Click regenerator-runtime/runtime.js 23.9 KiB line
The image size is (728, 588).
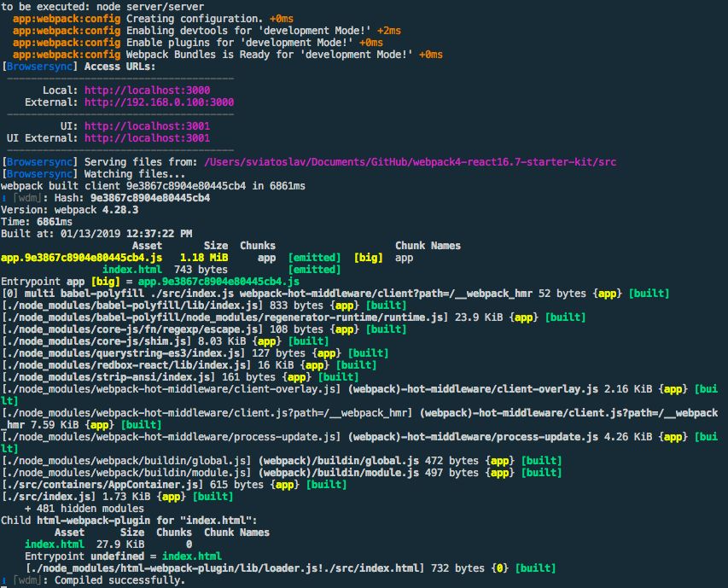(x=294, y=317)
